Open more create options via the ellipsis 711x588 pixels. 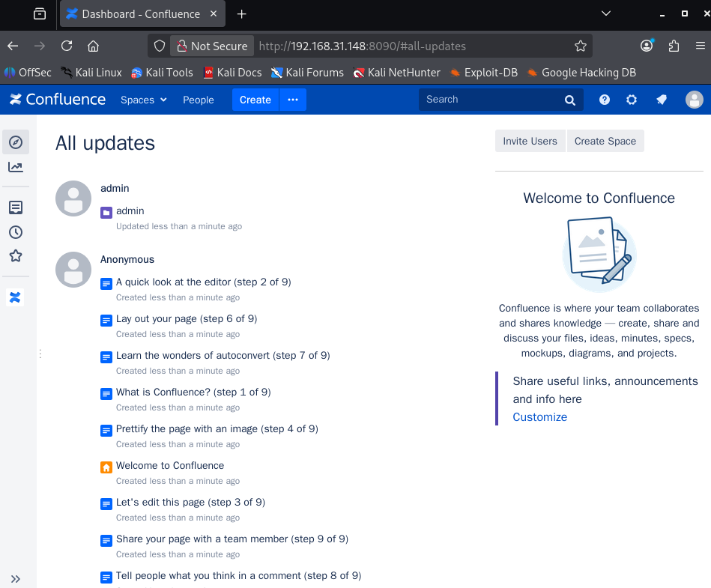293,100
